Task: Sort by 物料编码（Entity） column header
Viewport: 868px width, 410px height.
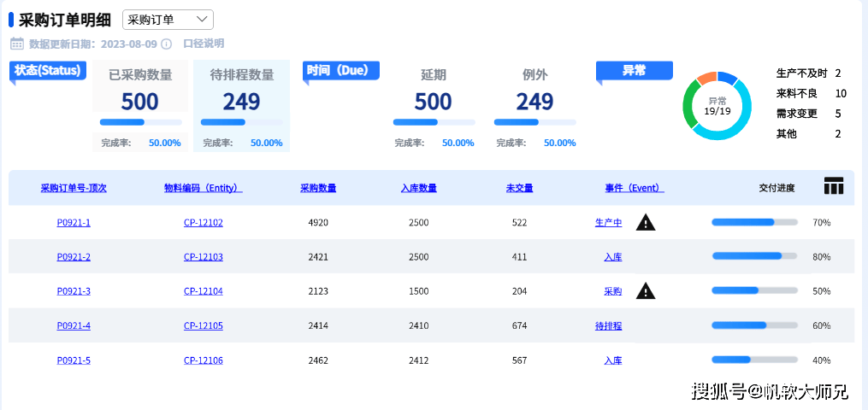Action: click(204, 188)
